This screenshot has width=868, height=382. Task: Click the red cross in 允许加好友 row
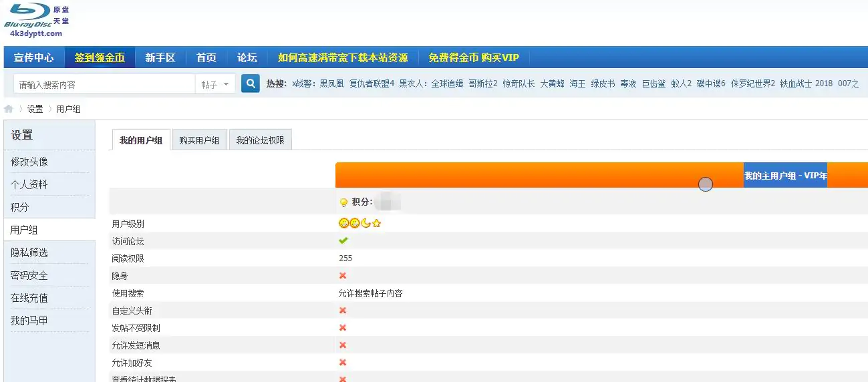343,362
